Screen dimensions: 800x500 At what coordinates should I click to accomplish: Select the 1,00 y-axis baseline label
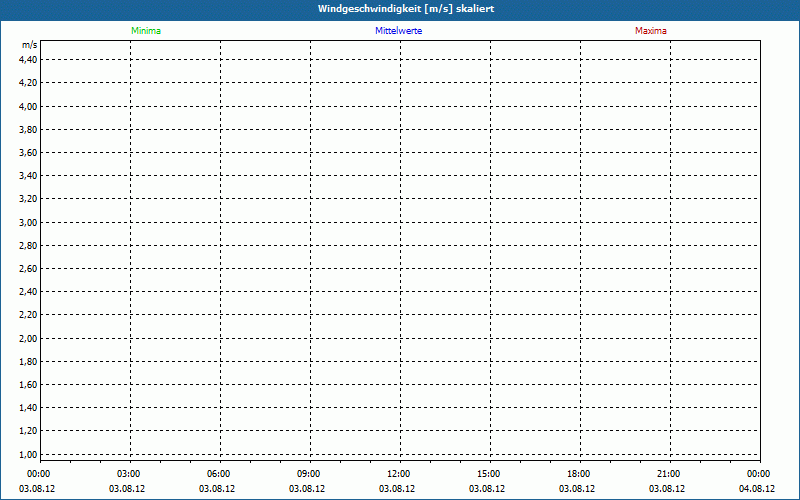(x=28, y=454)
